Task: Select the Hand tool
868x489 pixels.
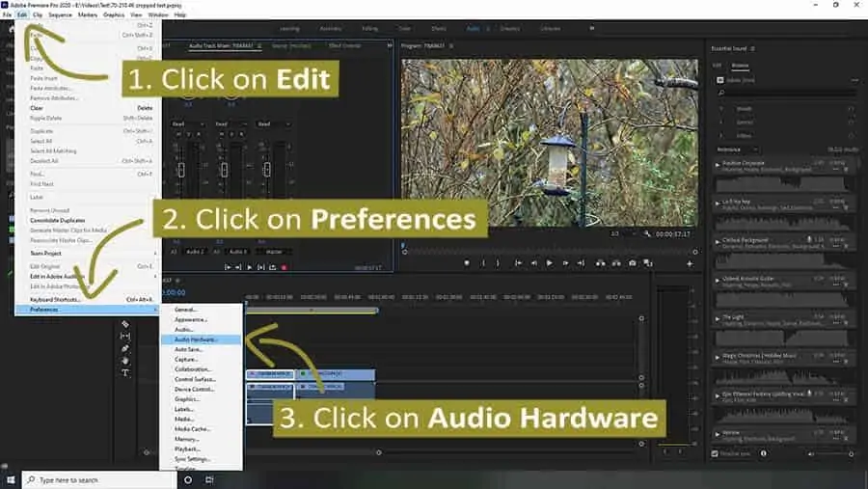Action: point(125,361)
